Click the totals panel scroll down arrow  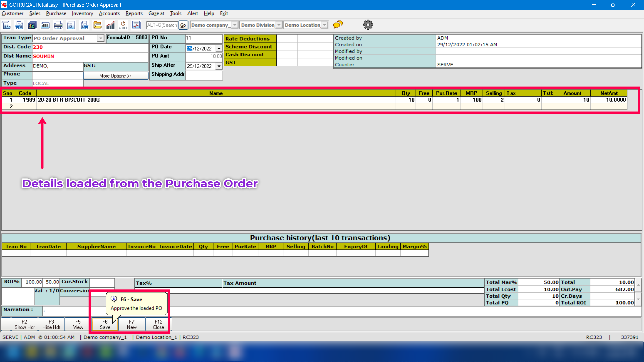638,299
